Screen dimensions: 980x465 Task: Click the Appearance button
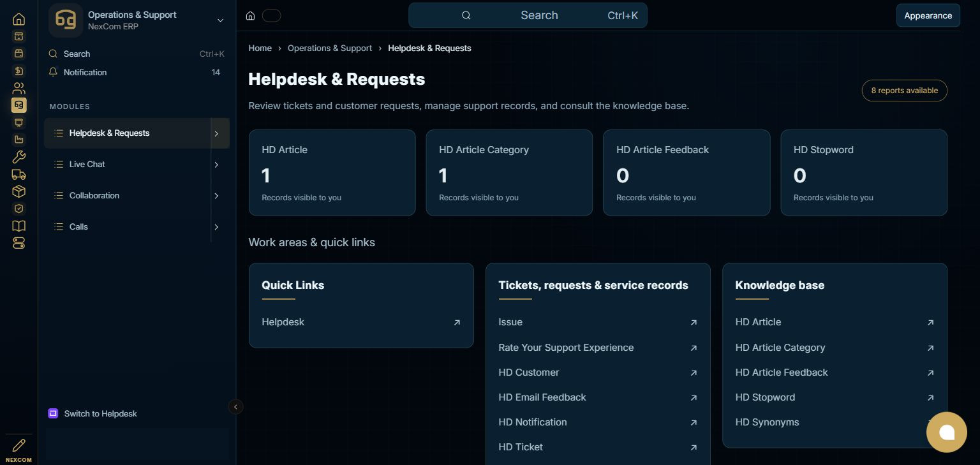(928, 15)
